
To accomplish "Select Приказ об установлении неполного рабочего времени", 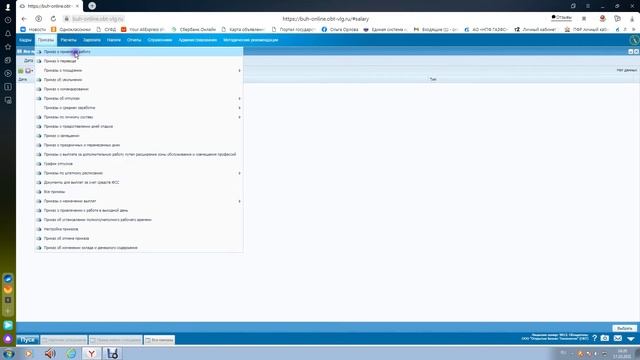I will click(139, 220).
